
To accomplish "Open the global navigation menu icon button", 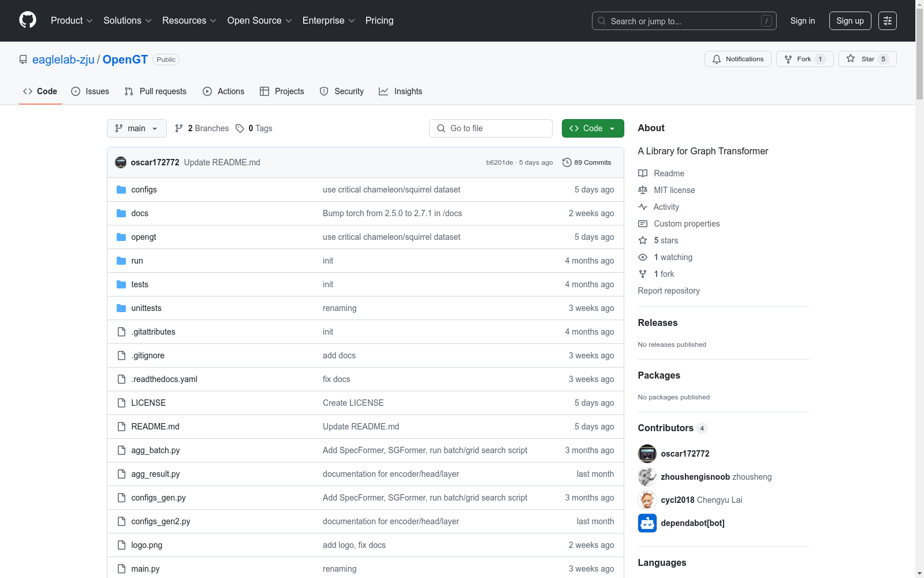I will tap(888, 21).
